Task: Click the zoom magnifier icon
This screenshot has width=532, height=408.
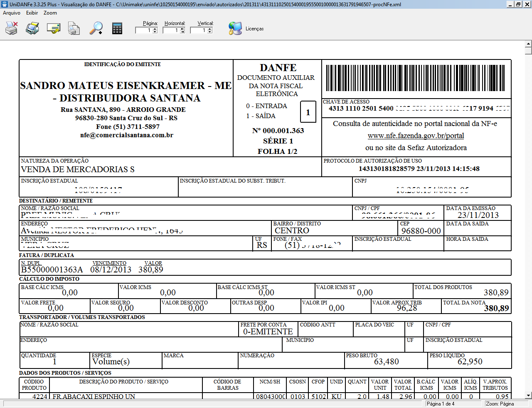Action: 96,28
